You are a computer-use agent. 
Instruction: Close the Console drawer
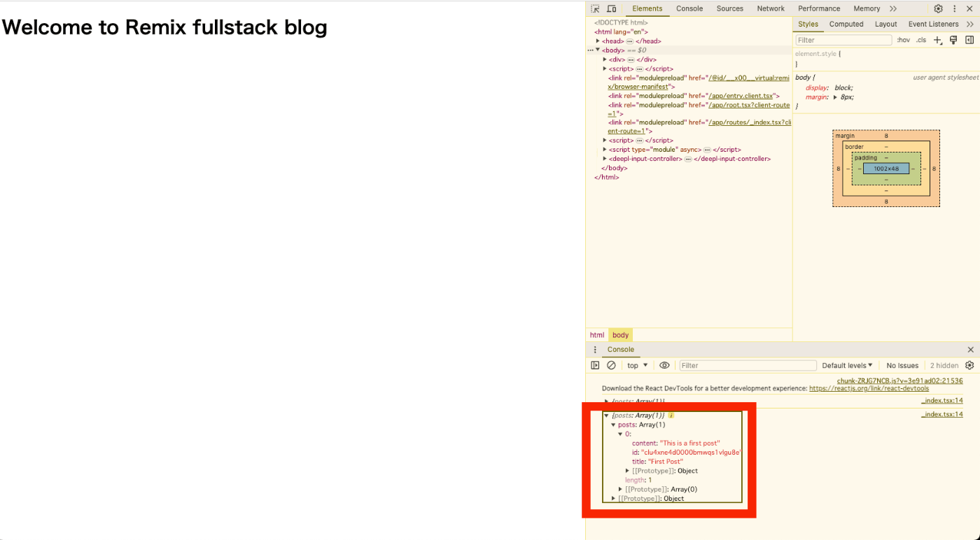pyautogui.click(x=970, y=350)
